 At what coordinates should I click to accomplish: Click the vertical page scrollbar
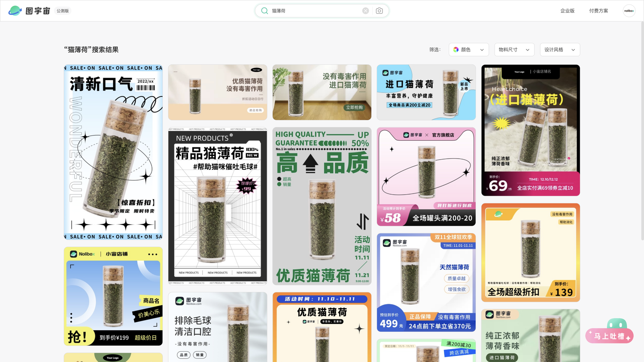tap(642, 131)
